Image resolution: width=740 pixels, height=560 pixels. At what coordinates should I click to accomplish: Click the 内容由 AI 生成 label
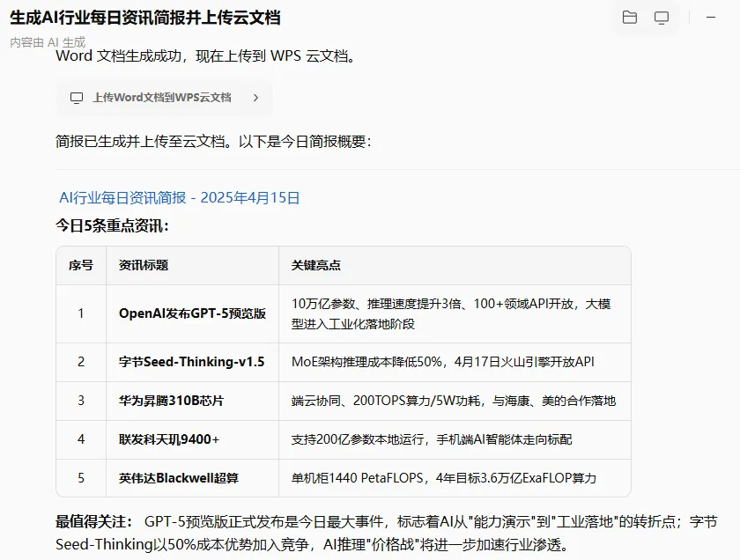(x=48, y=42)
